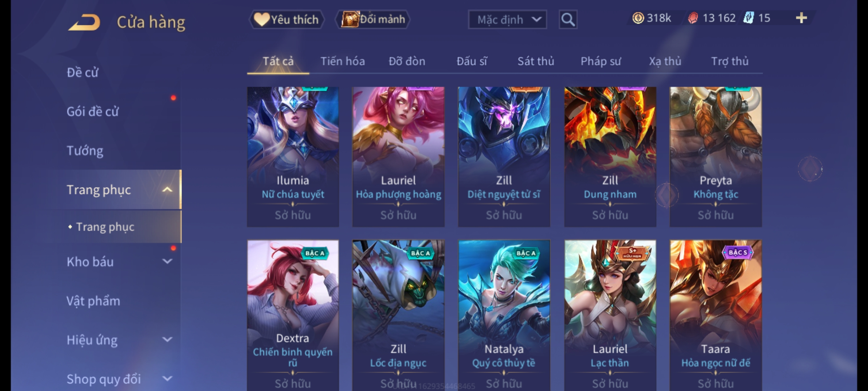Click the back arrow icon
This screenshot has height=391, width=868.
[84, 23]
